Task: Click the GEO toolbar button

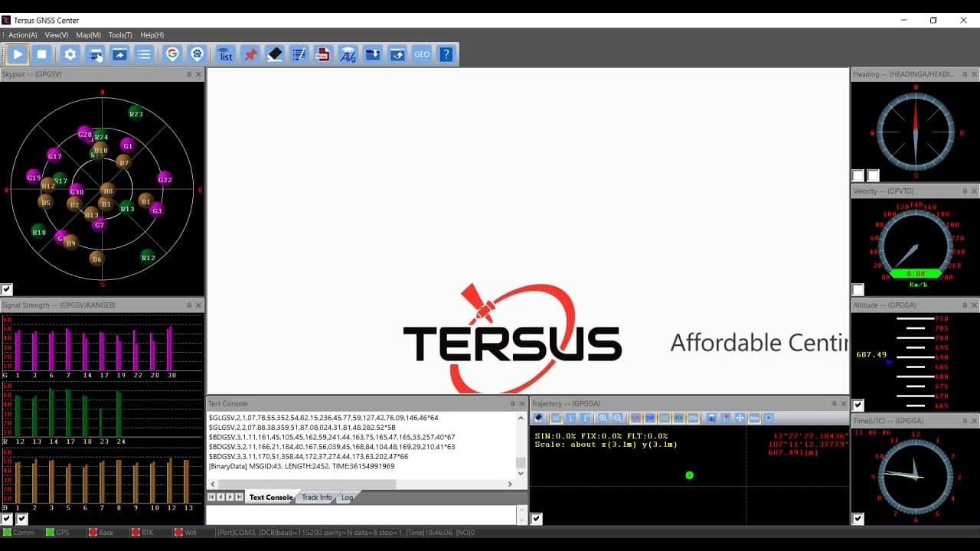Action: coord(421,54)
